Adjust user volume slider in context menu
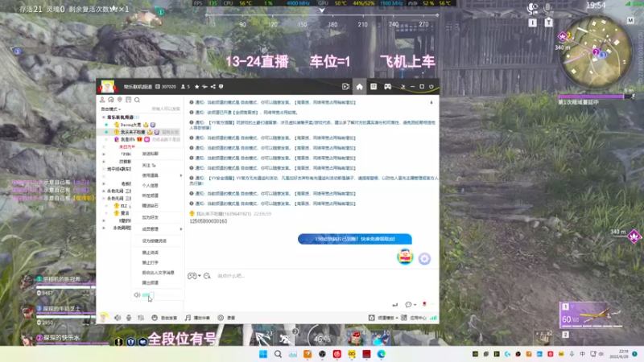Viewport: 644px width, 362px height. (x=161, y=295)
